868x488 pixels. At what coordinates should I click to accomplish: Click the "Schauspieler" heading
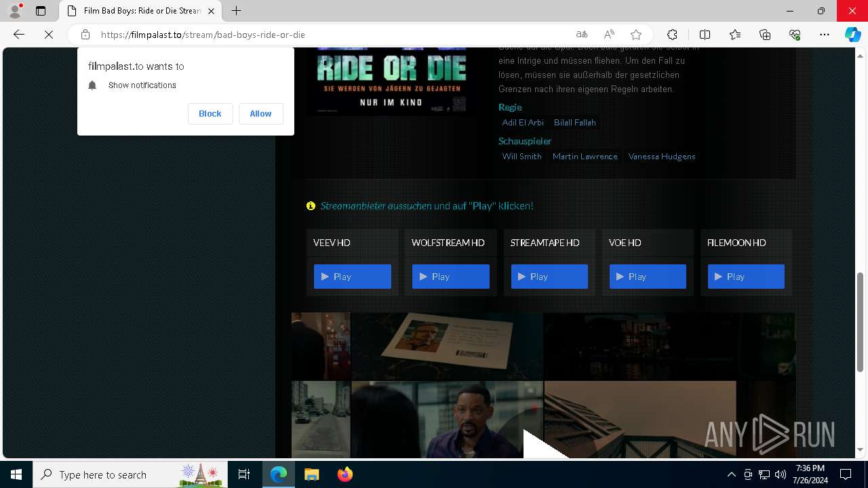(x=525, y=141)
